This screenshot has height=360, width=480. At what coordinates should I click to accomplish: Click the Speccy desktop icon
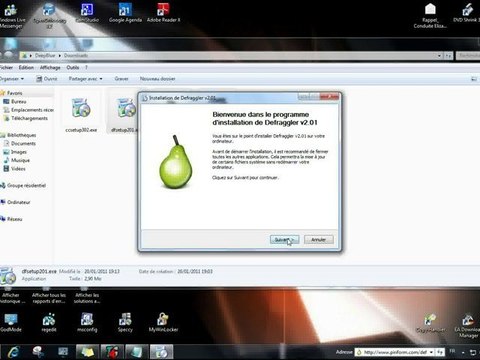click(x=125, y=323)
